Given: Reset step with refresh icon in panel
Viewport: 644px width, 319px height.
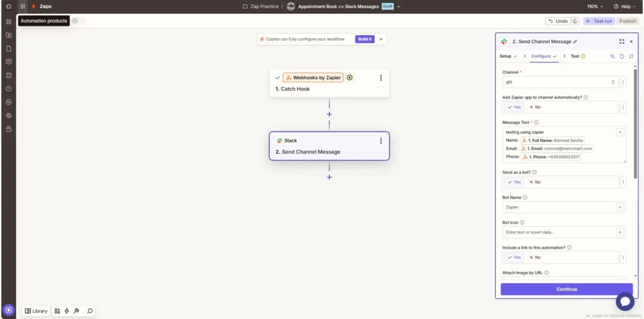Looking at the screenshot, I should [x=622, y=56].
